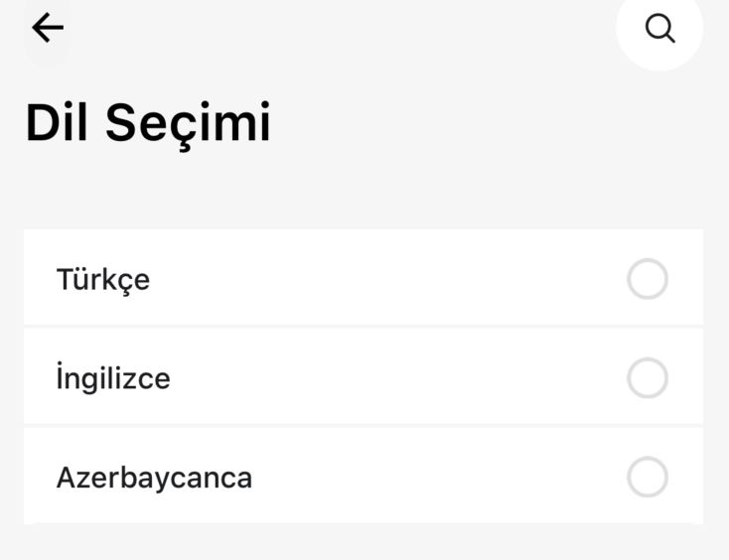Viewport: 729px width, 560px height.
Task: Click the partially visible row below Azerbaycanca
Action: tap(364, 523)
